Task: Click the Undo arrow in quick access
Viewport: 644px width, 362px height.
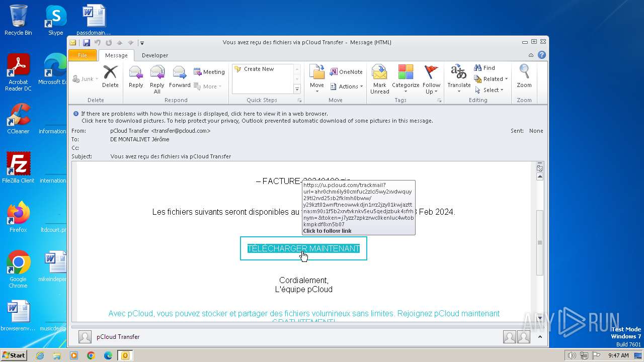Action: pyautogui.click(x=98, y=43)
